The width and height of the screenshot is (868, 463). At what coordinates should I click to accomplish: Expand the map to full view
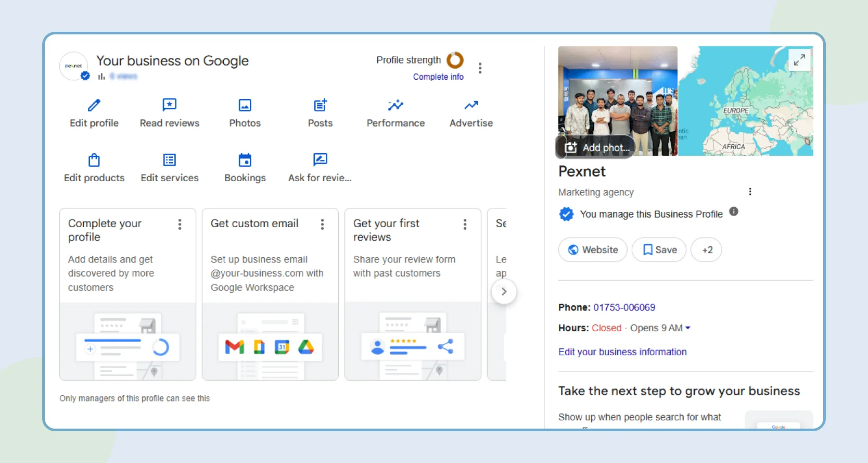[799, 60]
